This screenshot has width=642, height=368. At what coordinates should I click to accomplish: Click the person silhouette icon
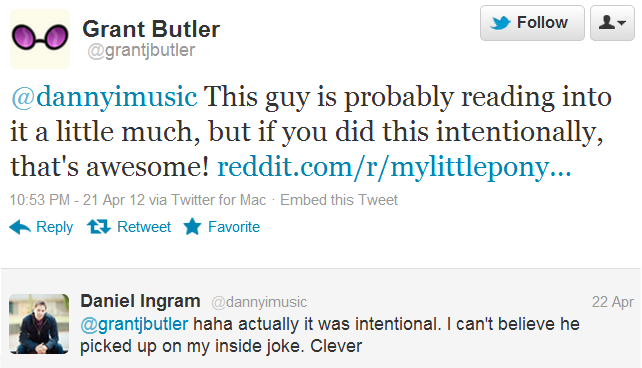(606, 22)
